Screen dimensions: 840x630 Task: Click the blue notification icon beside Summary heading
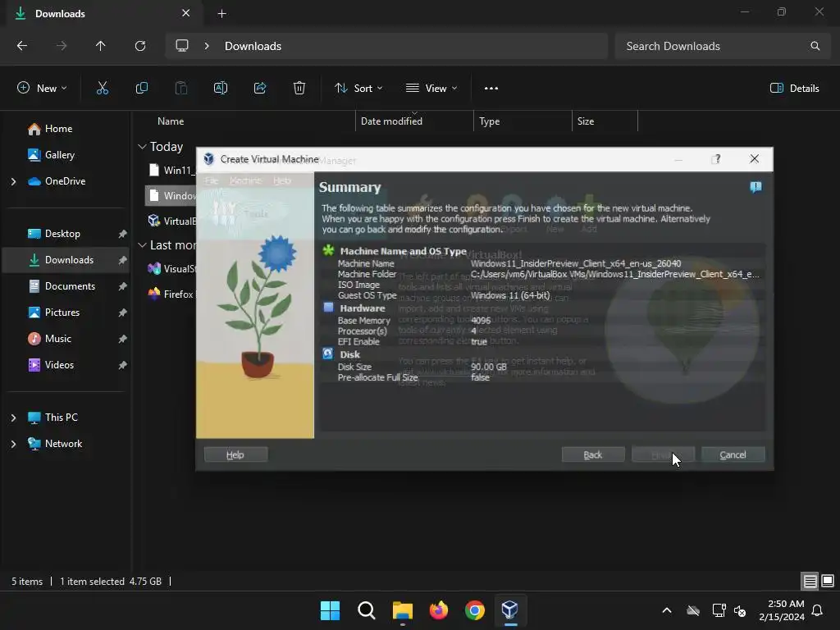pos(756,187)
